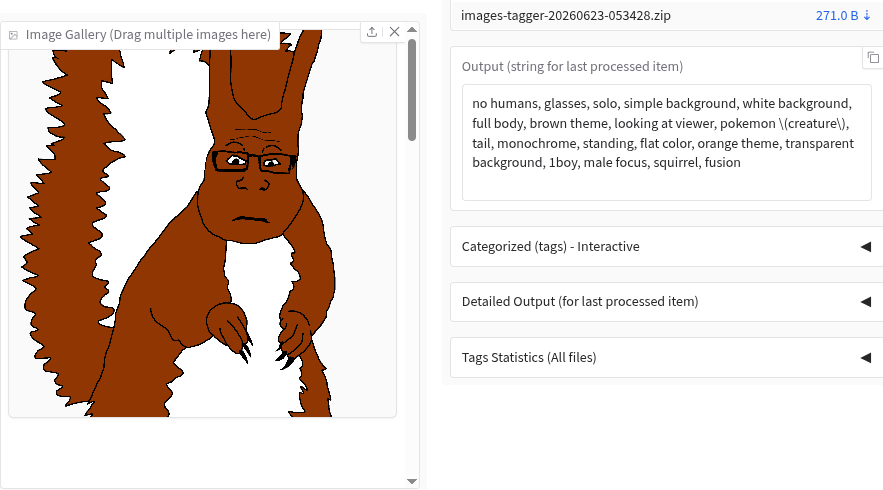Expand Categorized (tags) - Interactive section
Image resolution: width=883 pixels, height=490 pixels.
pos(666,247)
